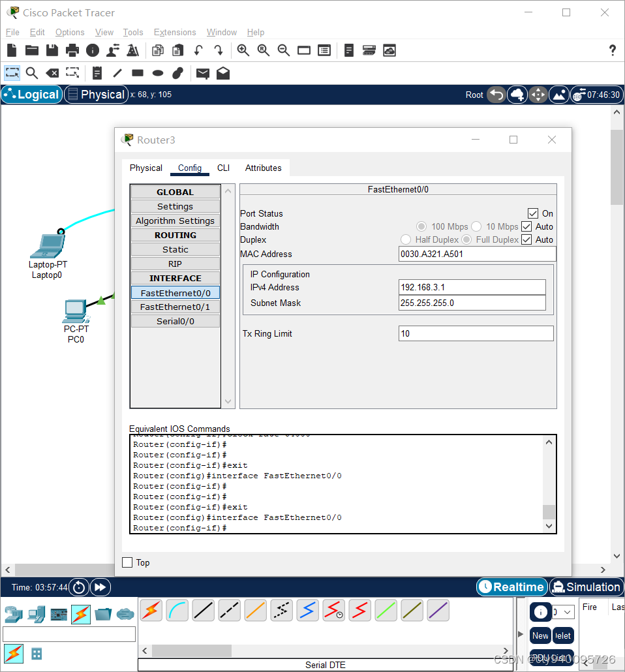Viewport: 625px width, 672px height.
Task: Add a Place Note with the note tool
Action: click(x=97, y=73)
